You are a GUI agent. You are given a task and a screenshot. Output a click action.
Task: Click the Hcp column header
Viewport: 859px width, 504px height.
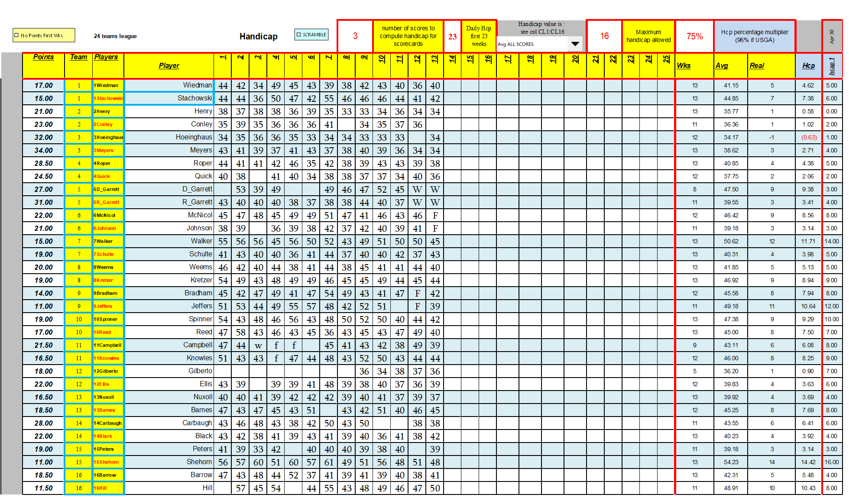click(x=808, y=66)
